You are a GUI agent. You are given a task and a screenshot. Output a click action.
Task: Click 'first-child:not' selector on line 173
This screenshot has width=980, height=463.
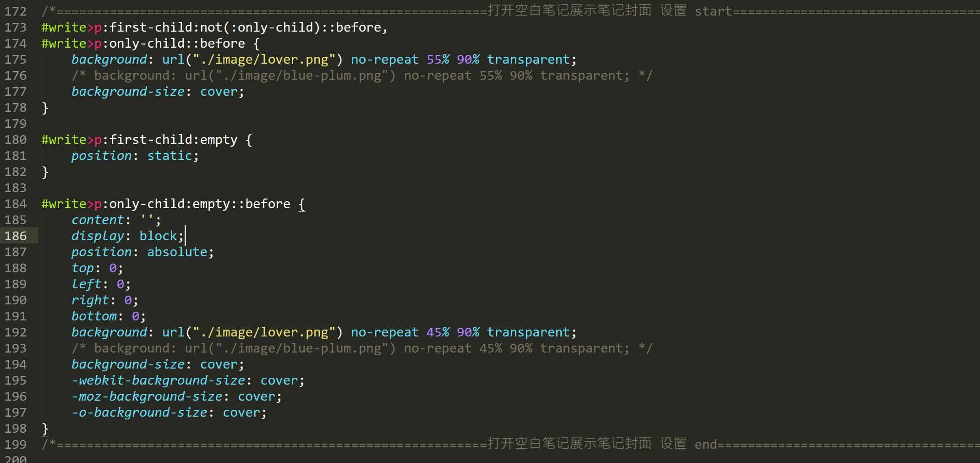pyautogui.click(x=166, y=28)
